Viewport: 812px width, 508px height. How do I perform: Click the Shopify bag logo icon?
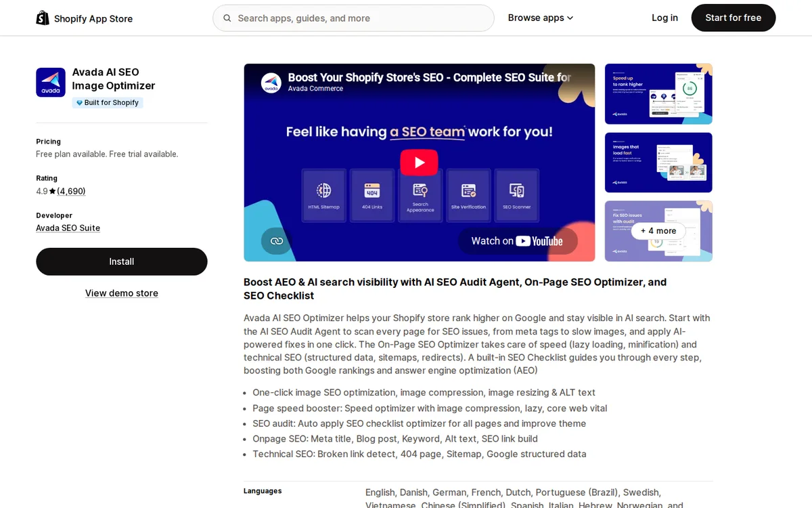(43, 18)
